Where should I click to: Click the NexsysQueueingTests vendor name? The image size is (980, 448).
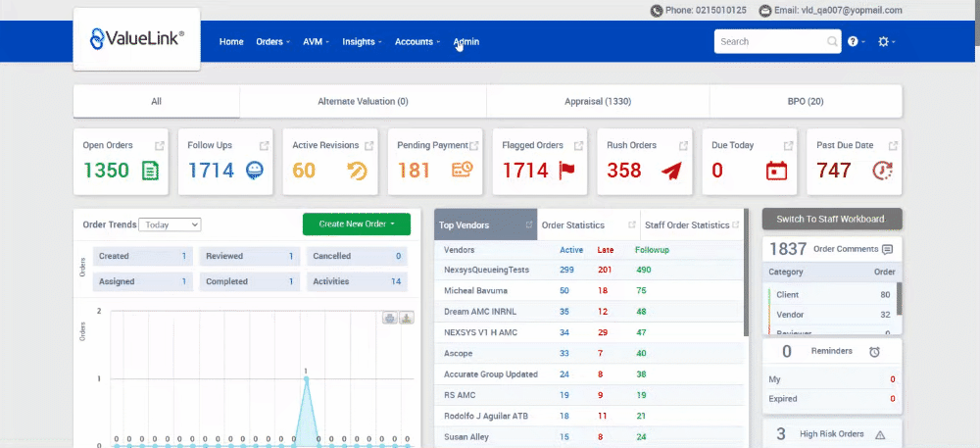[x=486, y=270]
